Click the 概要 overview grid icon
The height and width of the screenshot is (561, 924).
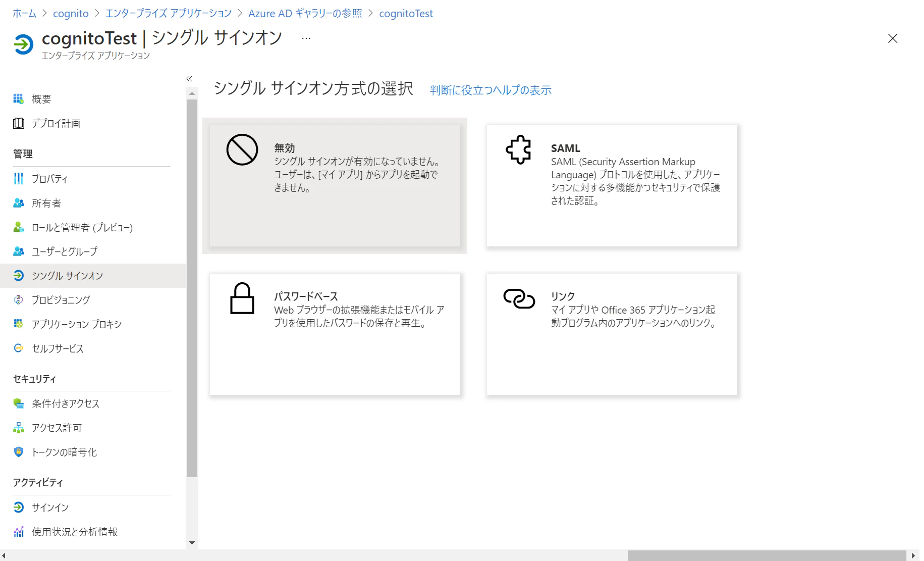pyautogui.click(x=19, y=99)
